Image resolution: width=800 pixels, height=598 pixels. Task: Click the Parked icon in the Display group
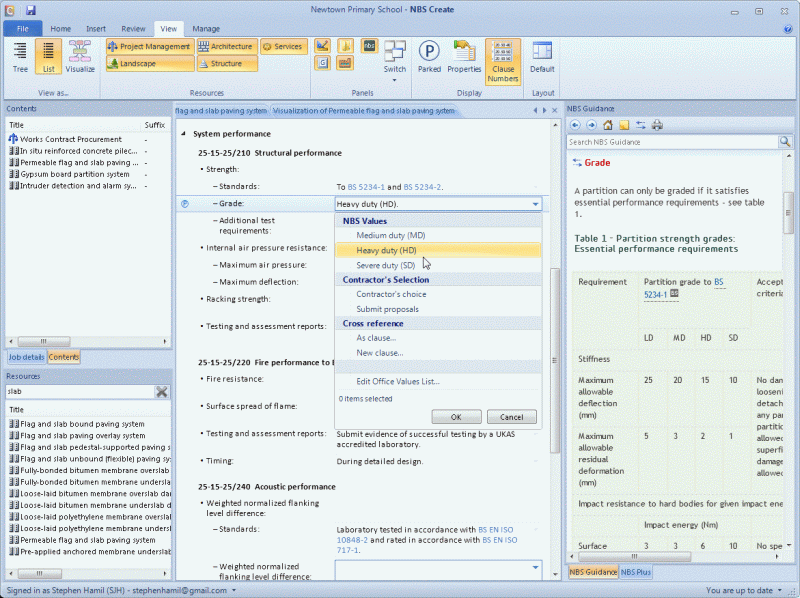coord(429,57)
